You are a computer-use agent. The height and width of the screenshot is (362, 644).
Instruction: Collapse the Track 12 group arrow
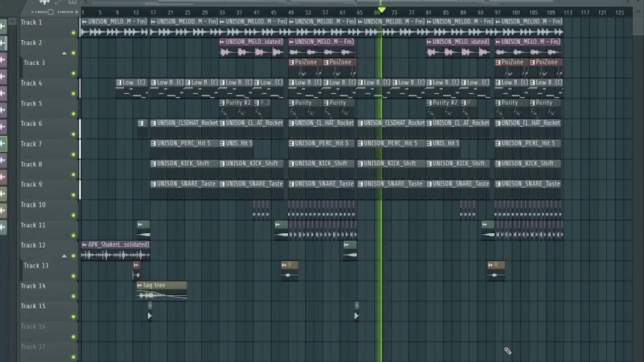(x=64, y=256)
